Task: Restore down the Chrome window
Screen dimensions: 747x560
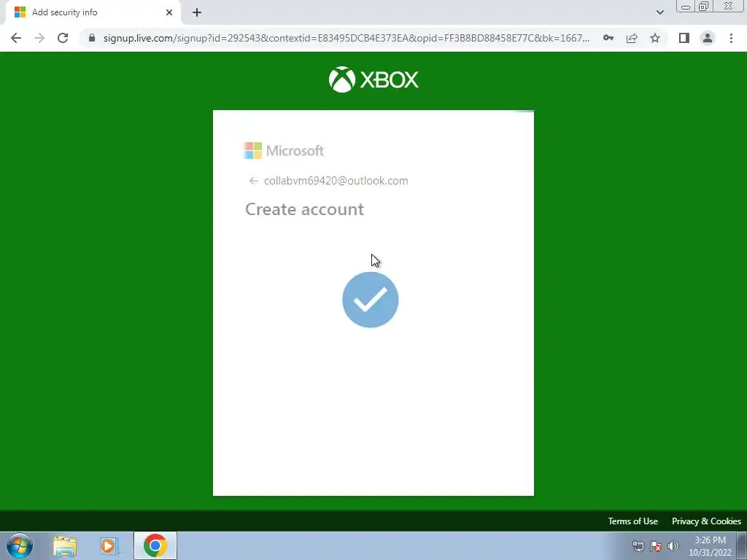Action: click(703, 6)
